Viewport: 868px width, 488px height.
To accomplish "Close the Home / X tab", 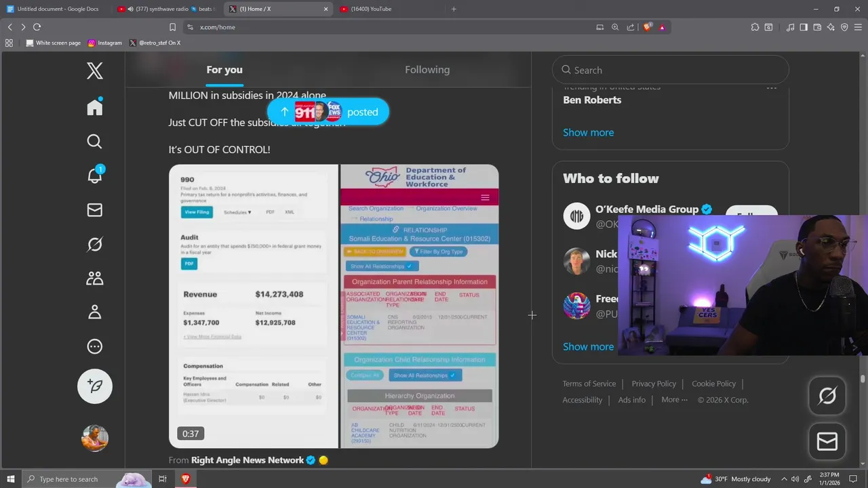I will click(325, 9).
